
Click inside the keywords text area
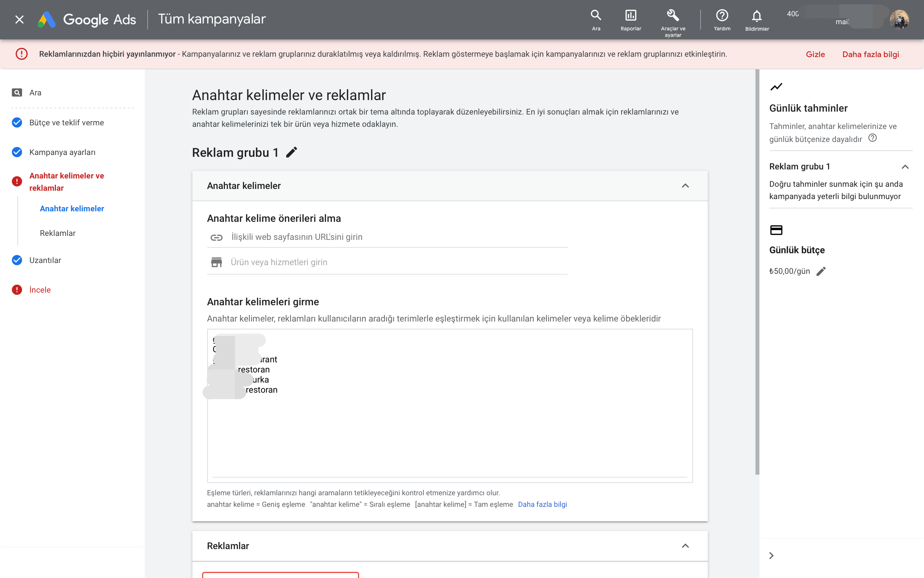point(450,406)
